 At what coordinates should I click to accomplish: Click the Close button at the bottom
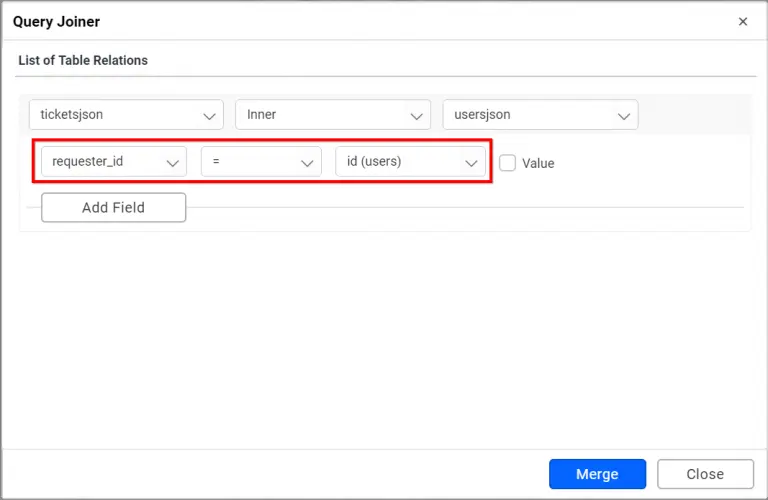pos(705,474)
